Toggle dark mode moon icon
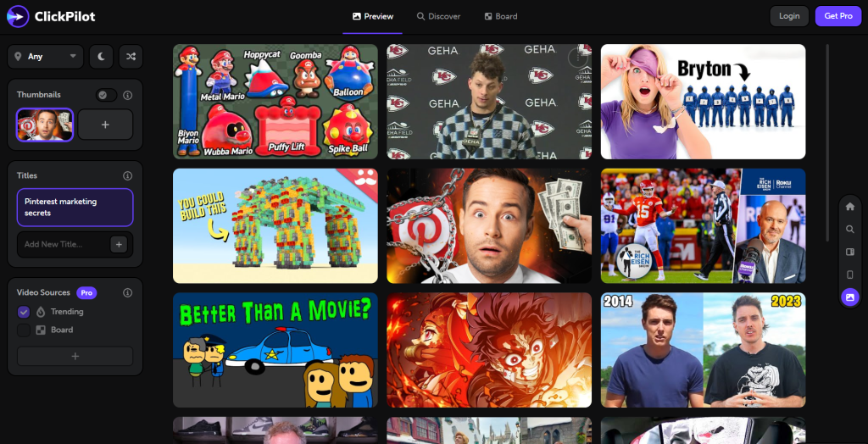 pos(102,57)
